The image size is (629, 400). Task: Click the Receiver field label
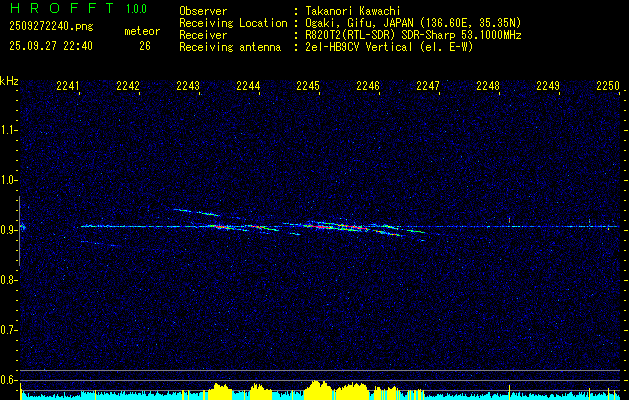pos(203,35)
